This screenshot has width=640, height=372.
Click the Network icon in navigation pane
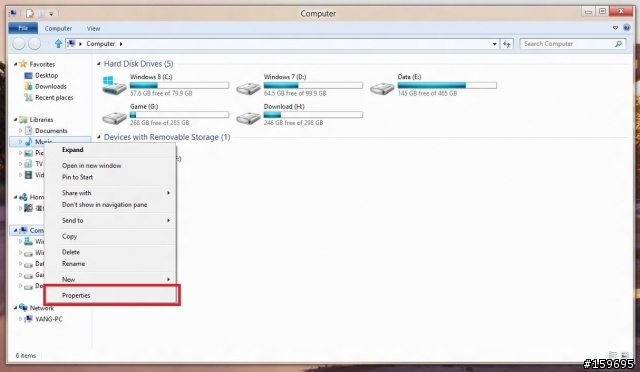pyautogui.click(x=23, y=308)
